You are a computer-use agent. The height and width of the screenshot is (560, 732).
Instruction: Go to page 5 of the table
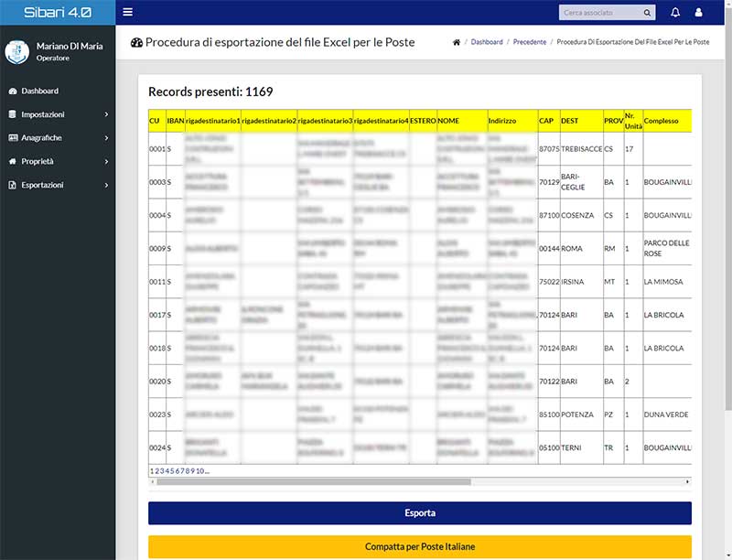[x=172, y=471]
